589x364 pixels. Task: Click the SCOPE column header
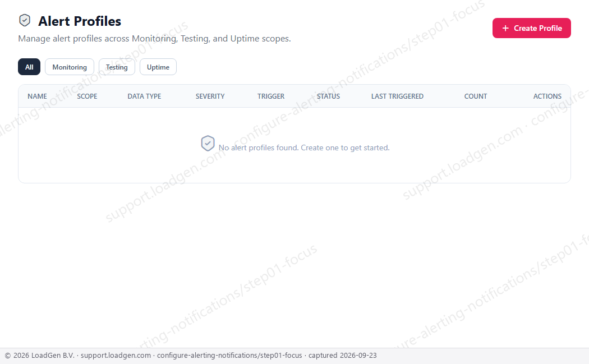coord(87,96)
